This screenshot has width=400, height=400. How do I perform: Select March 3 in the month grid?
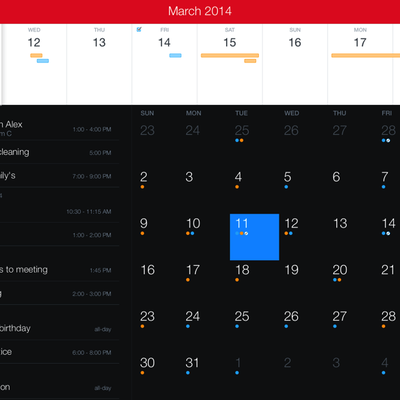(x=189, y=177)
